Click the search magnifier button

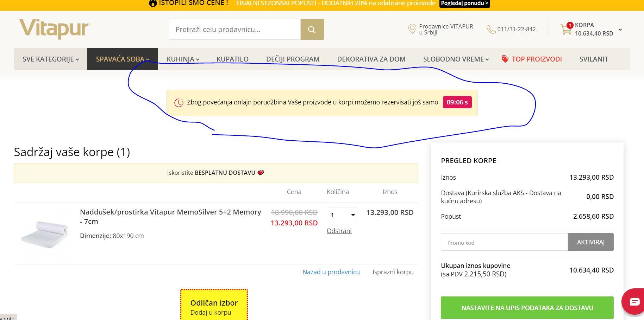[x=312, y=30]
